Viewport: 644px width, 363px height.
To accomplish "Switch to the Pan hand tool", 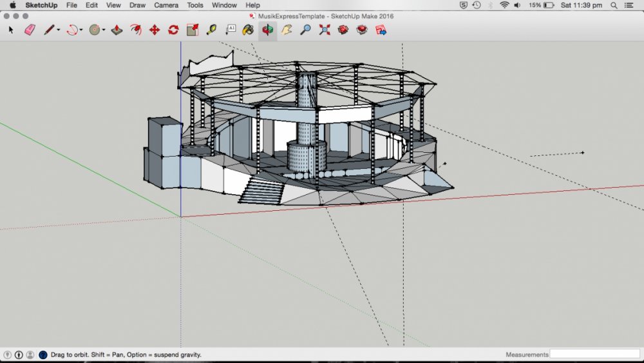I will coord(287,30).
